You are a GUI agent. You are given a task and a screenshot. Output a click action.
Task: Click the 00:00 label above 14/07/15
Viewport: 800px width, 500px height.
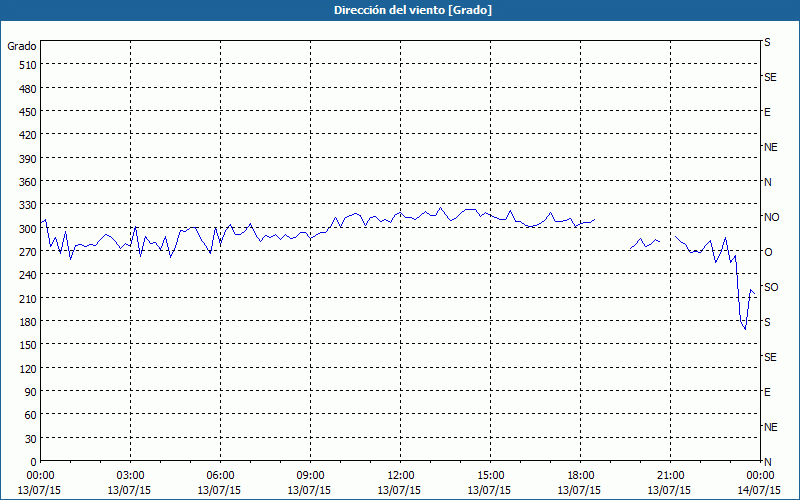(760, 476)
